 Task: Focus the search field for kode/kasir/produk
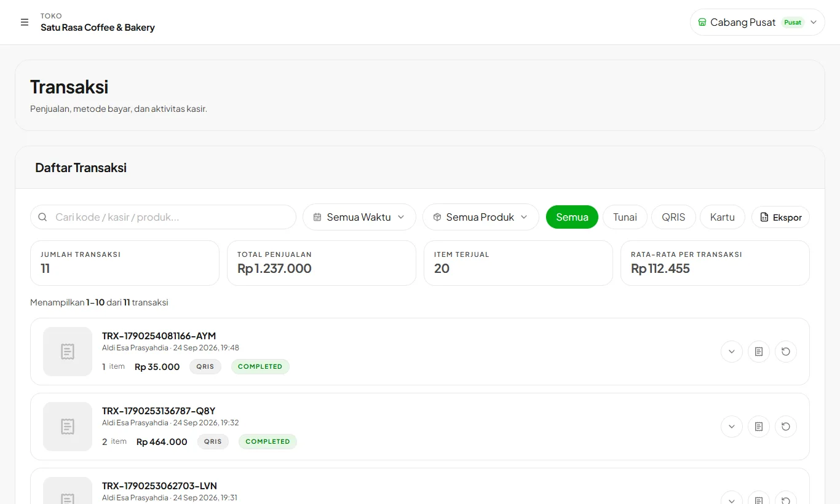point(163,217)
